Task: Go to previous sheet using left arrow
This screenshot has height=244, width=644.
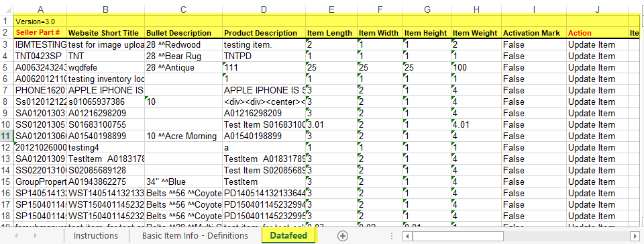Action: point(17,236)
